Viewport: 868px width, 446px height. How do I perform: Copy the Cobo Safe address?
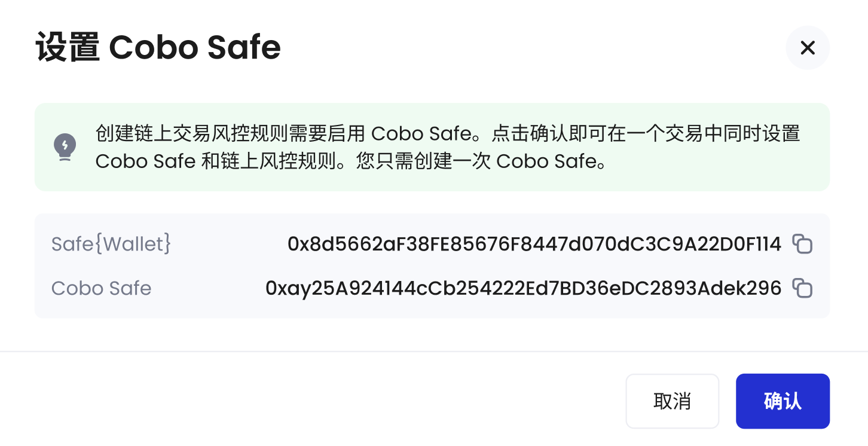(x=802, y=288)
